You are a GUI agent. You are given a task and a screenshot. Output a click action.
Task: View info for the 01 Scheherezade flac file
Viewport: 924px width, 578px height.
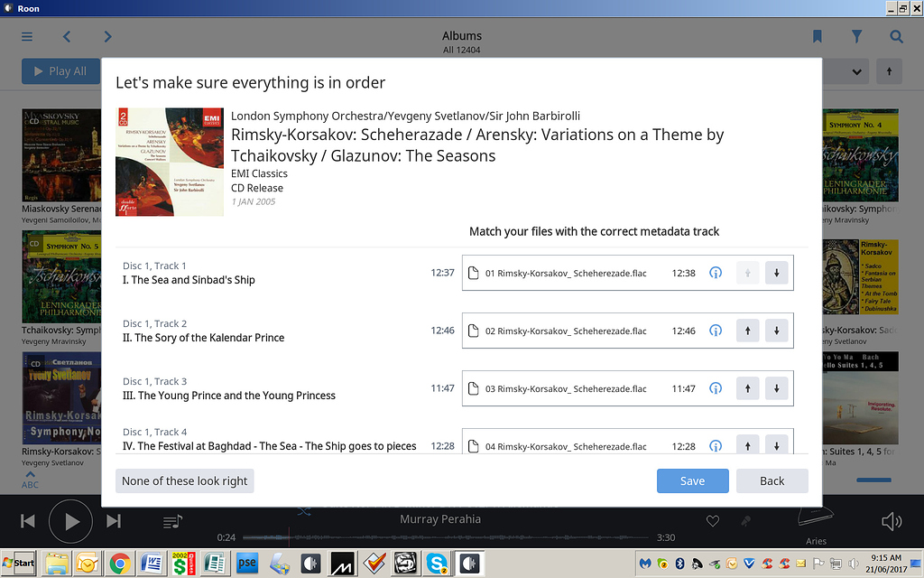716,272
